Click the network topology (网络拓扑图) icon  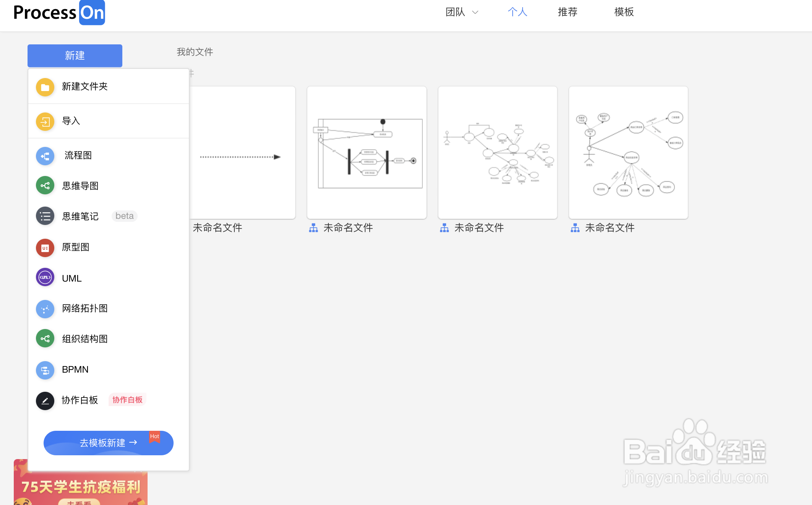tap(45, 309)
